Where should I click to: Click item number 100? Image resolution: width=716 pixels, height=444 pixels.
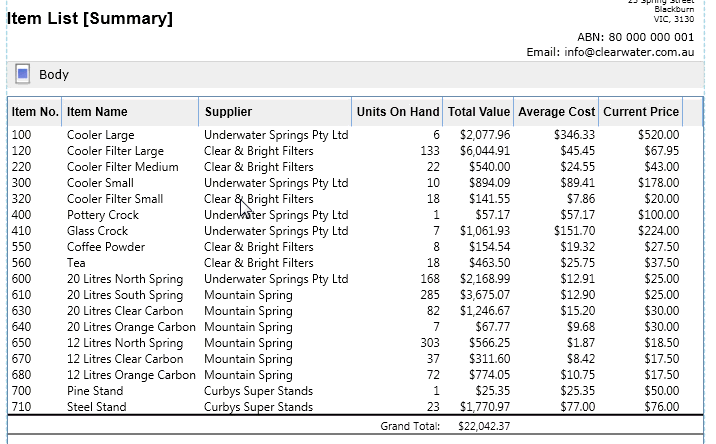pos(21,135)
